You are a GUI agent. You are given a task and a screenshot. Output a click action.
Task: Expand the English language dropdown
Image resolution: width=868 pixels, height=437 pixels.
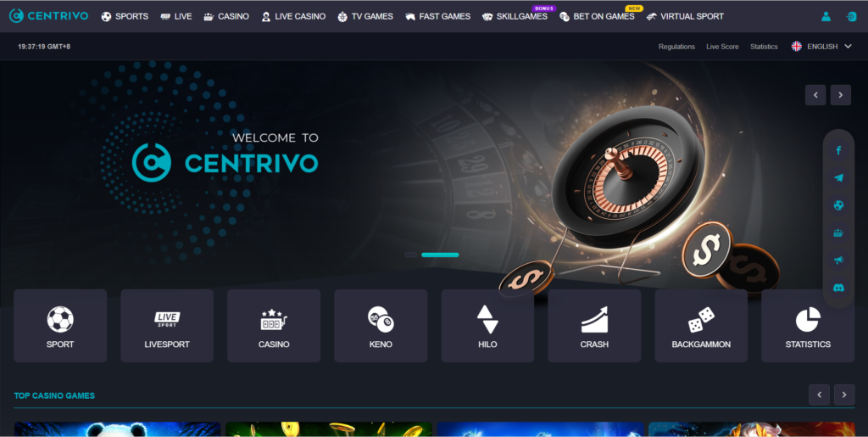(x=821, y=47)
